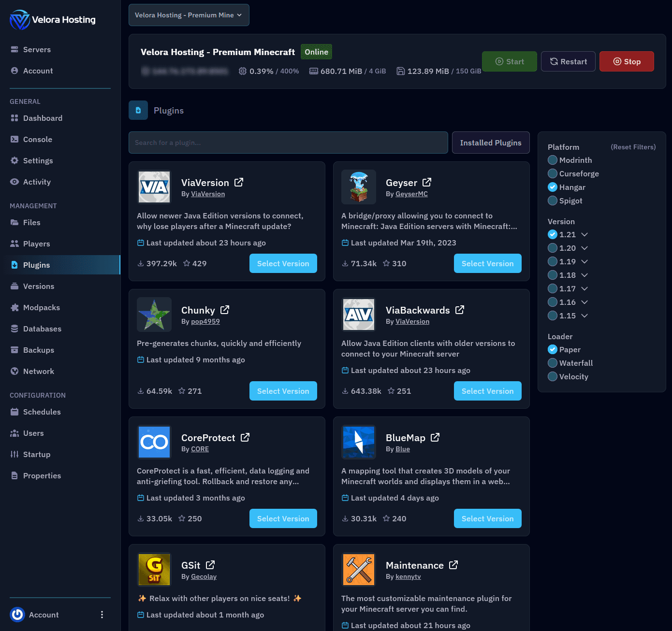Click the Geyser plugin thumbnail
This screenshot has height=631, width=672.
click(x=358, y=187)
